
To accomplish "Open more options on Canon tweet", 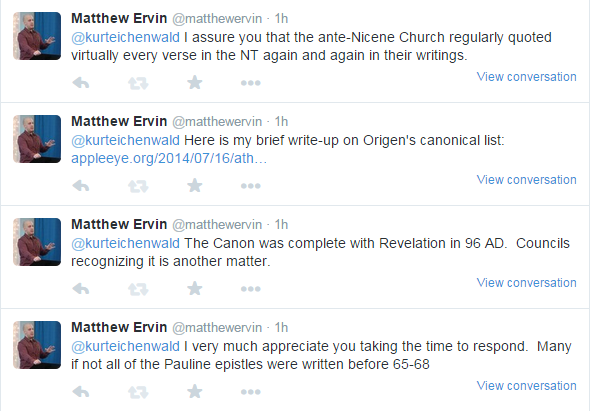I will pos(251,289).
